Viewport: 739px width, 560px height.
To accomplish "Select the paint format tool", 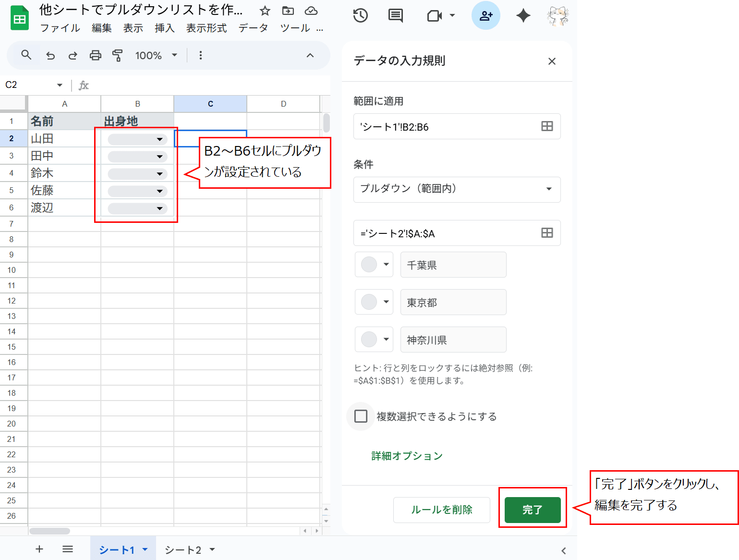I will 117,55.
